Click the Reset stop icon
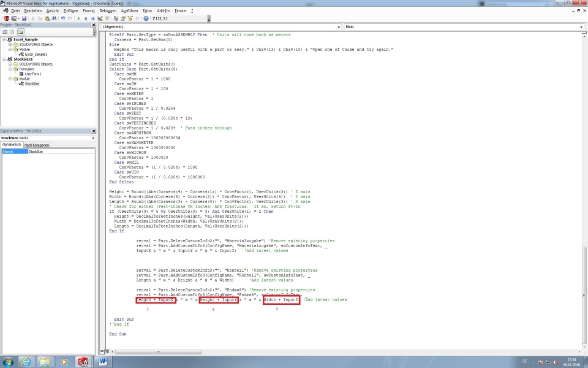The image size is (588, 368). tap(92, 18)
